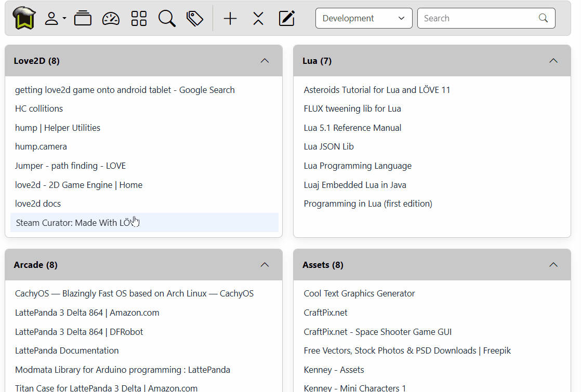
Task: Open 'Modmata Library for Arduino programming' link
Action: (x=122, y=370)
